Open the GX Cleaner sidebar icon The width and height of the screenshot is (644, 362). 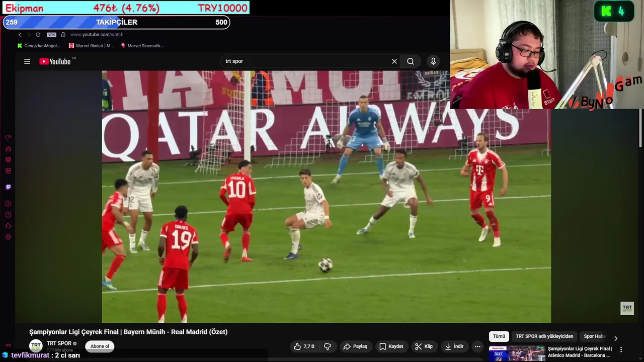point(8,149)
